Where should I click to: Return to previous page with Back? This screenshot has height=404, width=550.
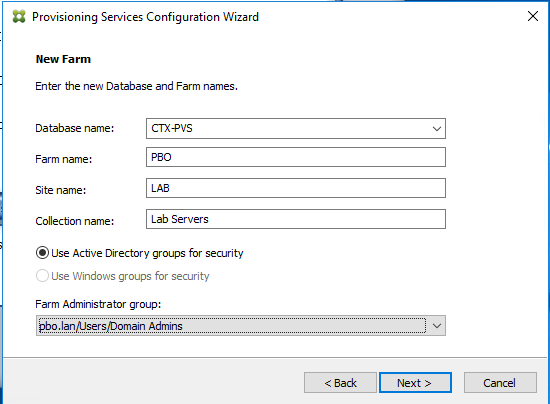[x=340, y=383]
